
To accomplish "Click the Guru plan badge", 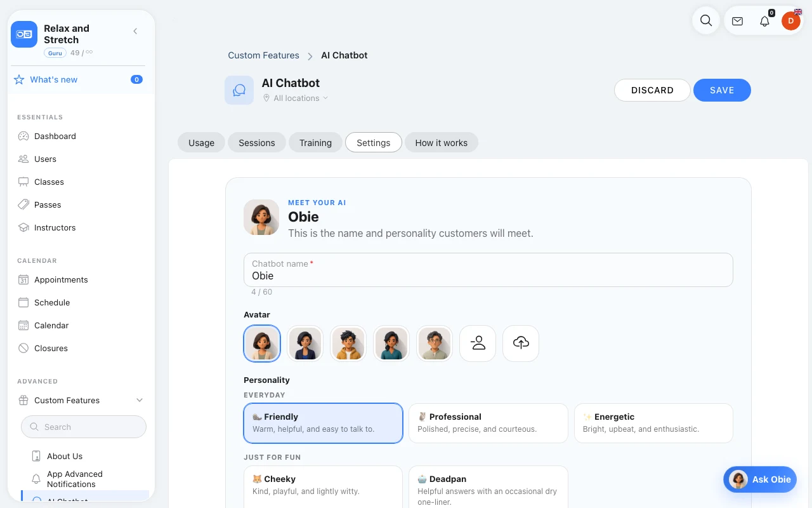I will coord(55,53).
